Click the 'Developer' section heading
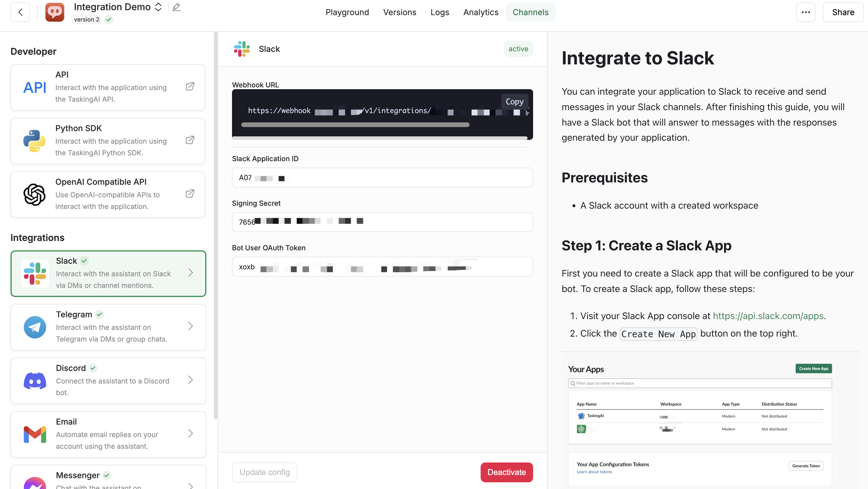The width and height of the screenshot is (868, 489). tap(33, 51)
